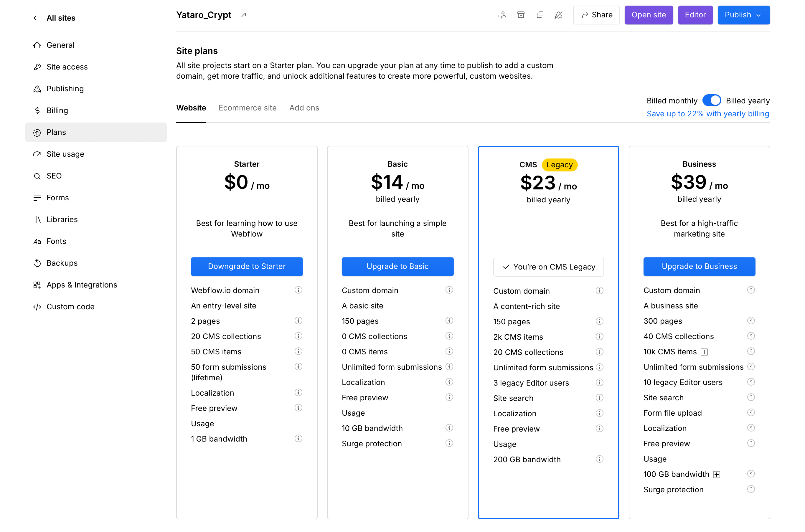This screenshot has width=805, height=532.
Task: Open Site access in sidebar
Action: [96, 67]
